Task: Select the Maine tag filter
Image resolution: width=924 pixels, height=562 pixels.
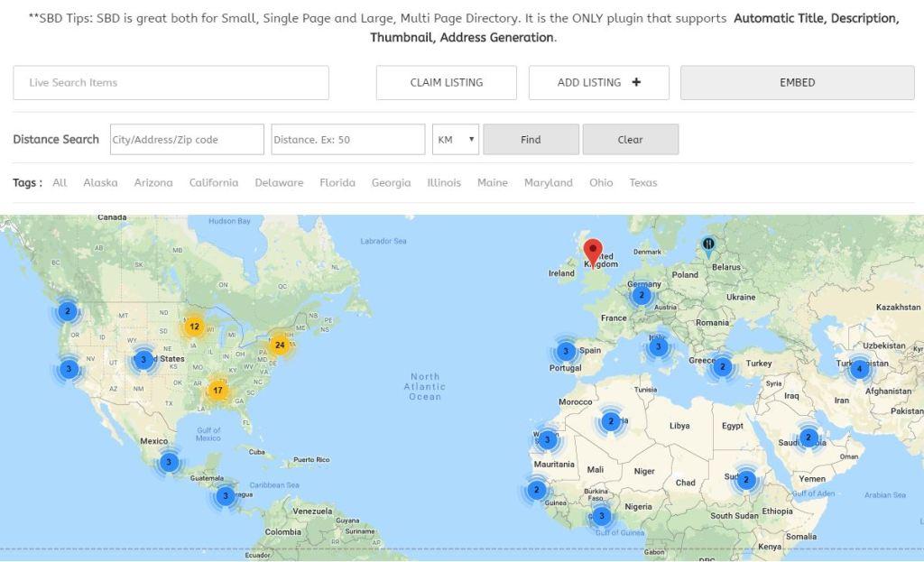Action: [x=493, y=182]
